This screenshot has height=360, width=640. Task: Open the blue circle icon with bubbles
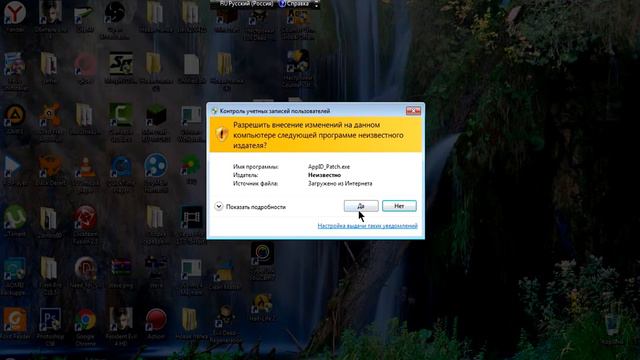tap(156, 165)
